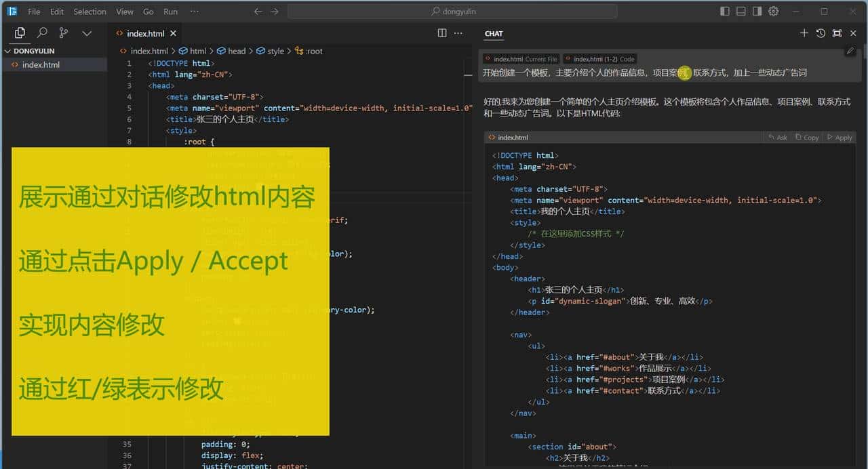The height and width of the screenshot is (469, 868).
Task: Toggle the editor split view icon above the code
Action: [x=441, y=33]
